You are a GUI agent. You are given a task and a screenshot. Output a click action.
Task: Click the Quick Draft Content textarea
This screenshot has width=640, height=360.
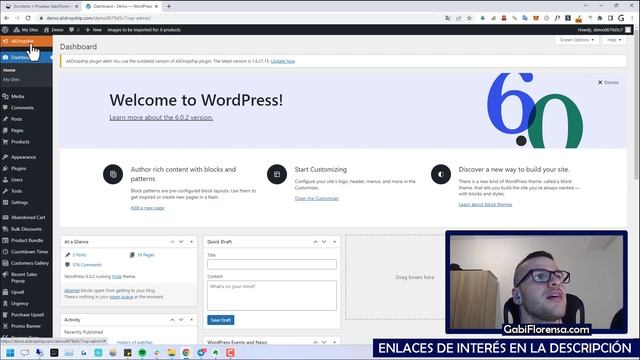[272, 296]
